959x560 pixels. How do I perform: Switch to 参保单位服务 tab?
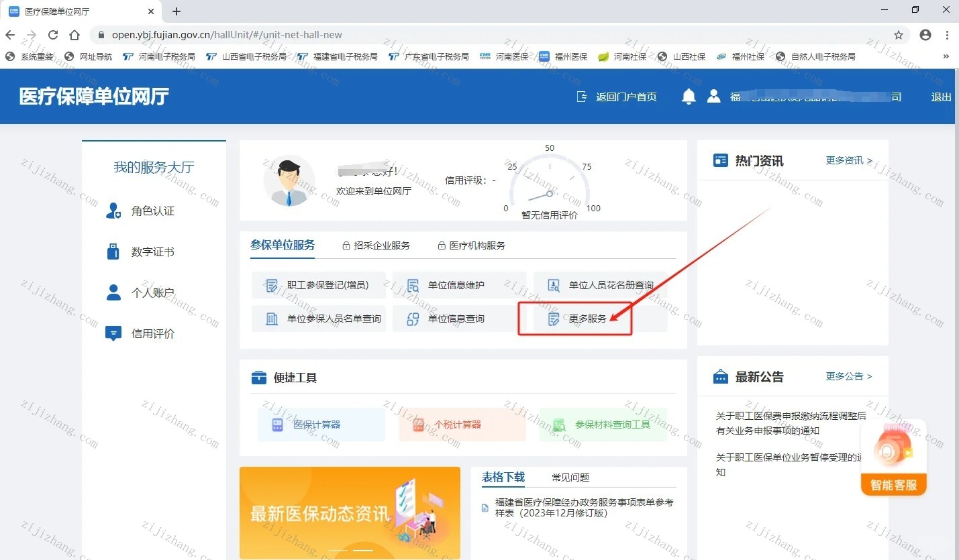coord(283,245)
